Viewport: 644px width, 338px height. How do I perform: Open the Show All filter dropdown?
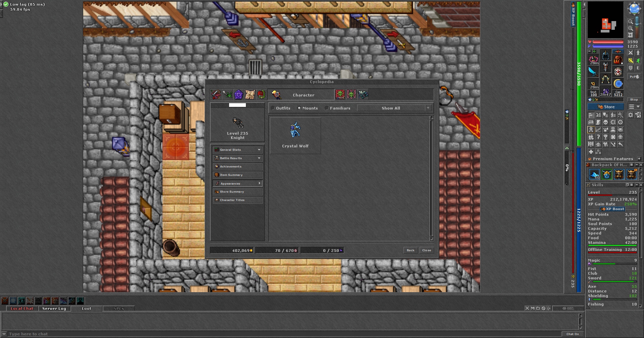[394, 108]
